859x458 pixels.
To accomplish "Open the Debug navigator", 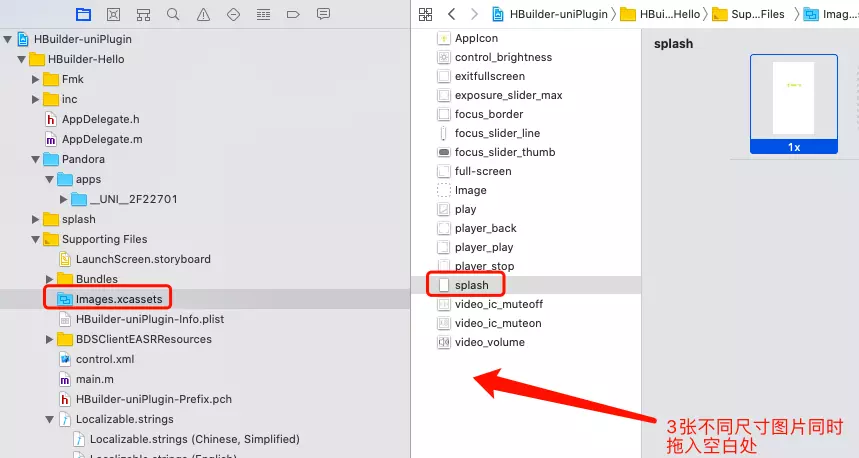I will (263, 14).
